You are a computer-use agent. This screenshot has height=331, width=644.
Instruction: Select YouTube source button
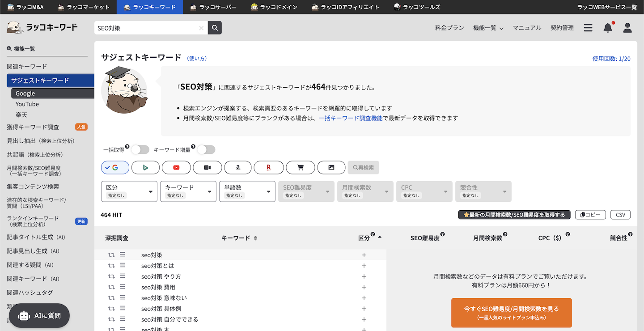point(176,167)
